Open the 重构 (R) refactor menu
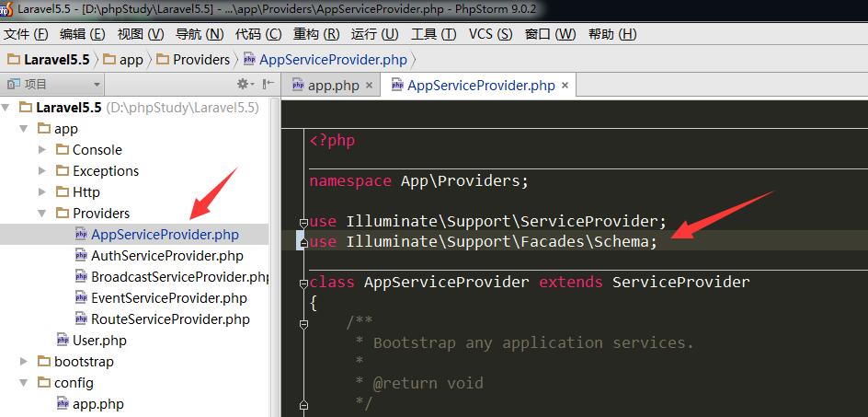Viewport: 868px width, 417px height. [315, 34]
